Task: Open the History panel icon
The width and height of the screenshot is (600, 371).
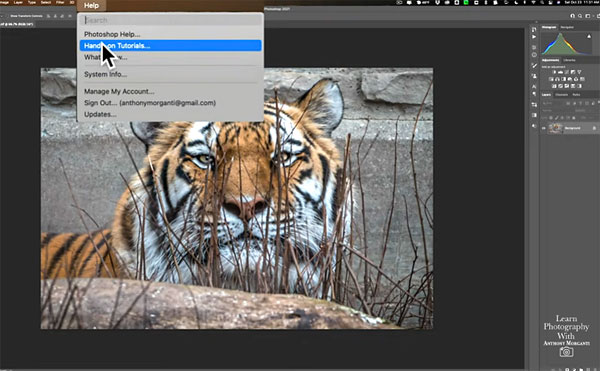Action: (x=534, y=29)
